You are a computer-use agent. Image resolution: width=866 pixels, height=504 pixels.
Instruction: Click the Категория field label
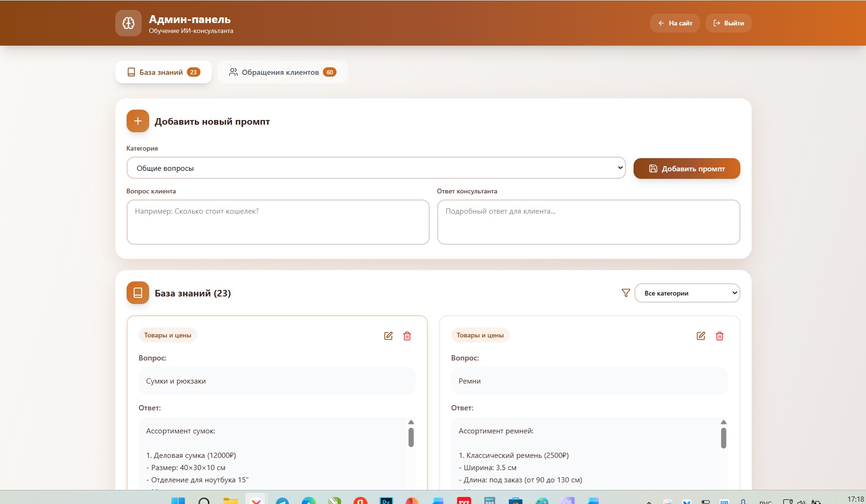coord(142,148)
